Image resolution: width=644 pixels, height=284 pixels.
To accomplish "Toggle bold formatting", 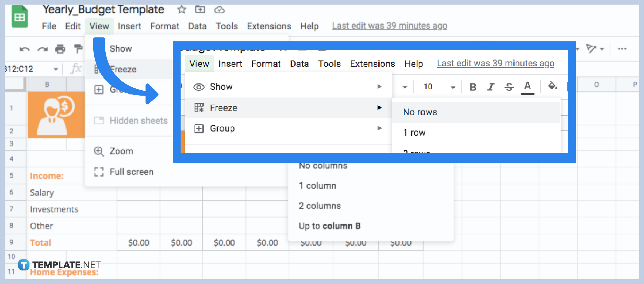I will 472,86.
